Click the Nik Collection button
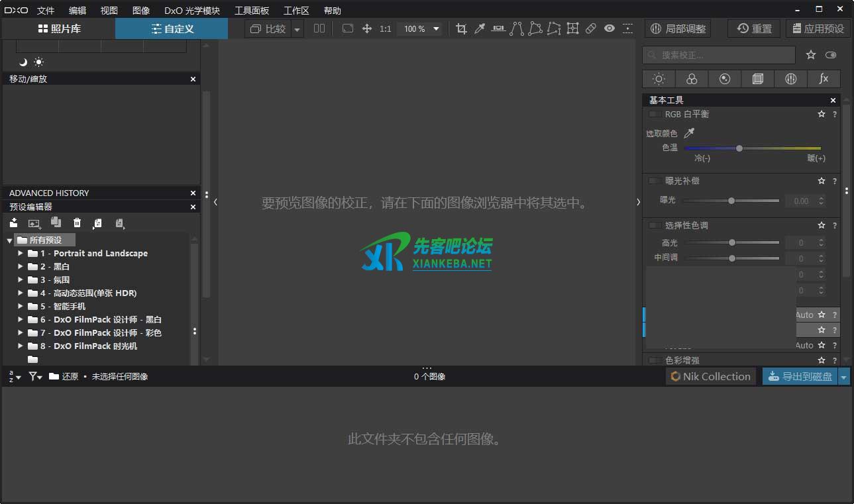 pyautogui.click(x=711, y=377)
